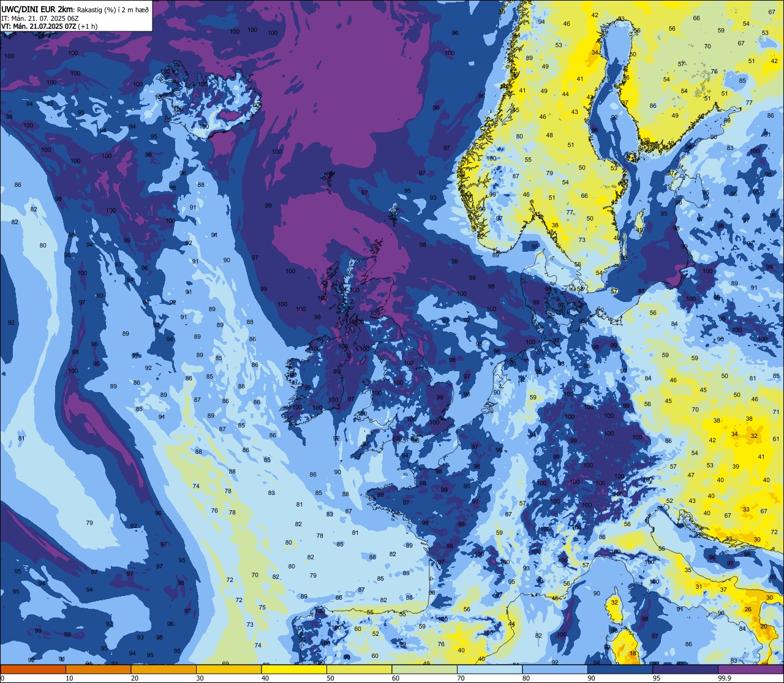
Task: Select the pale blue 70–80 legend swatch
Action: click(489, 669)
